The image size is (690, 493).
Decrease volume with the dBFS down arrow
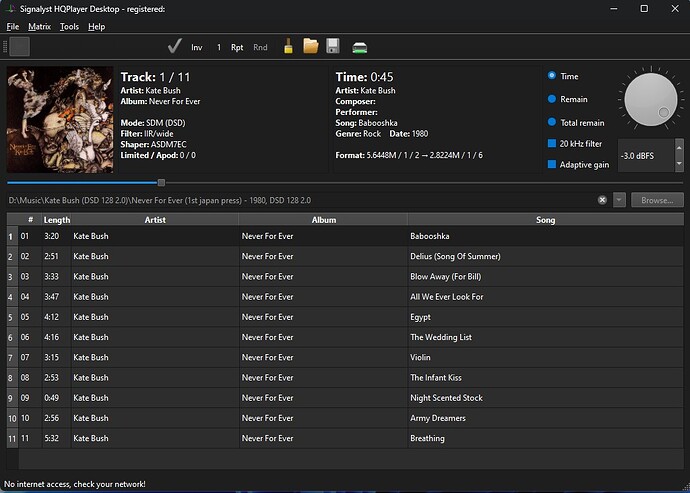point(679,163)
